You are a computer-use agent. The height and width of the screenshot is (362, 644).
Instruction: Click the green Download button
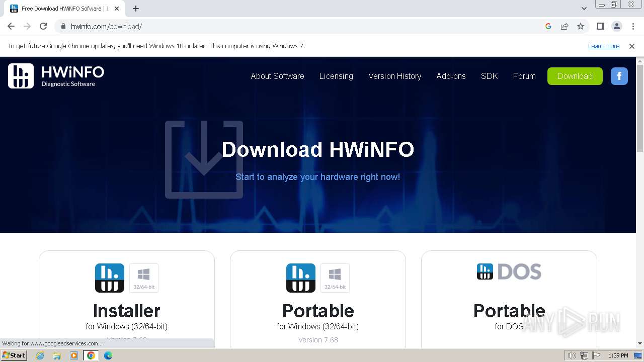point(575,76)
